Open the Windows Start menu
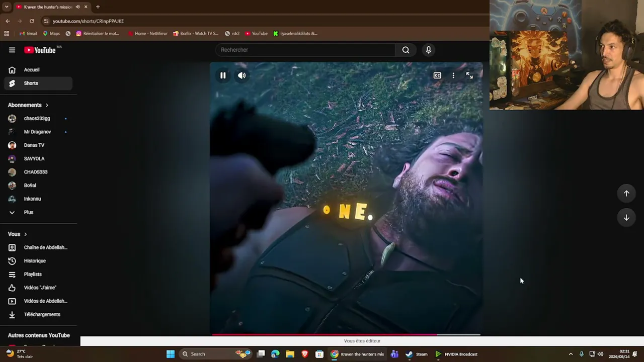The width and height of the screenshot is (644, 362). 171,354
